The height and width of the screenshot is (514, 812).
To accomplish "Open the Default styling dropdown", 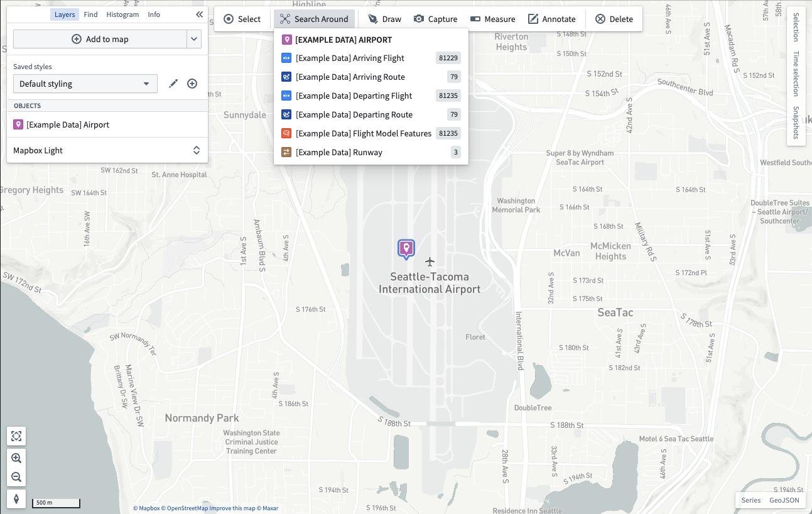I will pos(85,84).
